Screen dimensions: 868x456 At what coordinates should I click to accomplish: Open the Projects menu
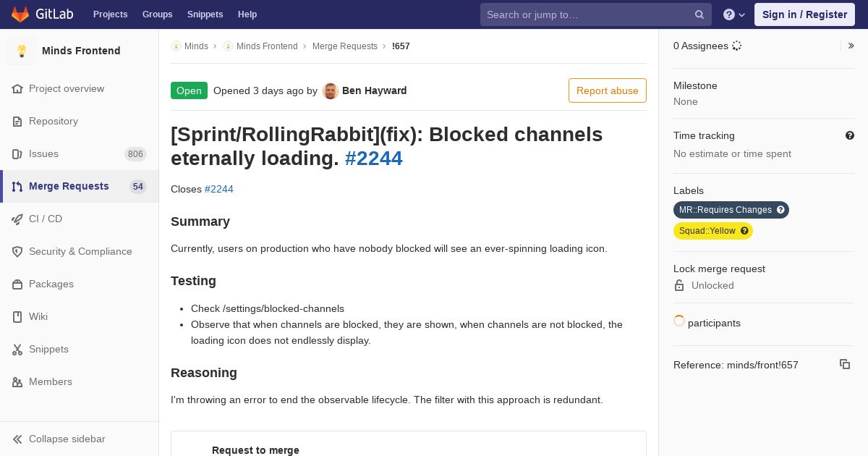pyautogui.click(x=110, y=14)
